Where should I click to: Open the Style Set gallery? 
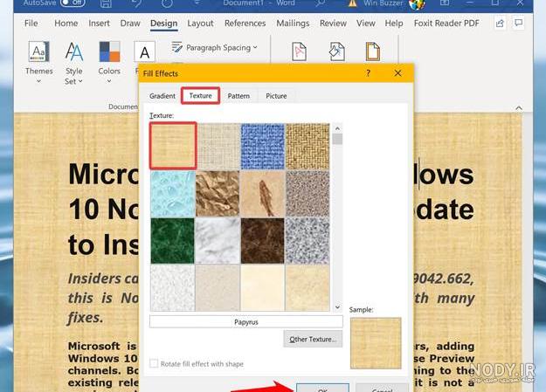click(74, 63)
